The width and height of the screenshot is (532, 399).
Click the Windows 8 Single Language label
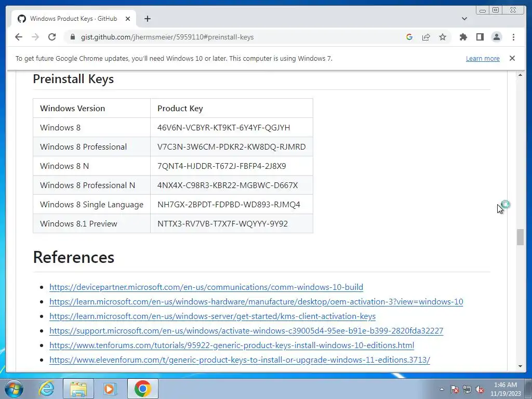pos(91,205)
